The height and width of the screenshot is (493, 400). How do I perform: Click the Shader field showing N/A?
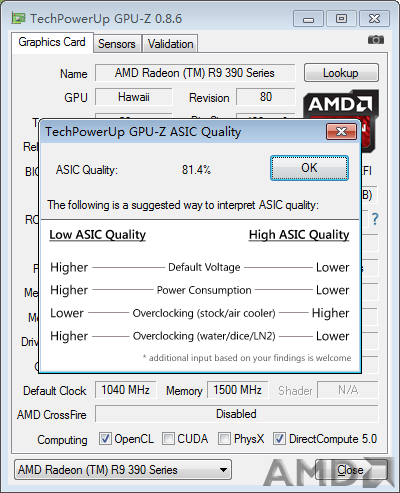348,390
